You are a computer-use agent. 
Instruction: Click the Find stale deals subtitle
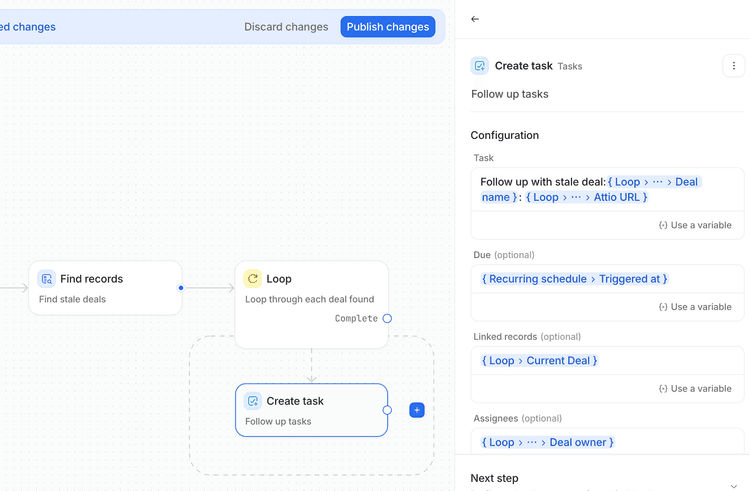pyautogui.click(x=72, y=299)
